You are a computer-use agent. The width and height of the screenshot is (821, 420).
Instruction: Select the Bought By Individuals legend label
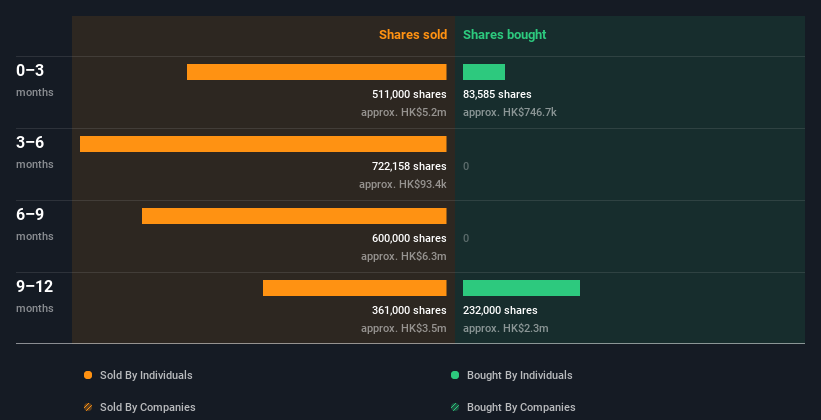pyautogui.click(x=519, y=375)
